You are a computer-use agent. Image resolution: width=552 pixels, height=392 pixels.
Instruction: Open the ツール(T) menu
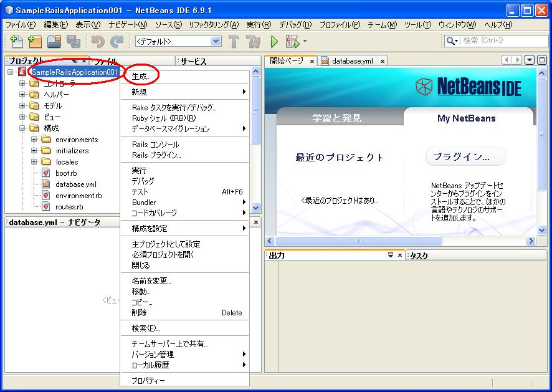pyautogui.click(x=417, y=25)
